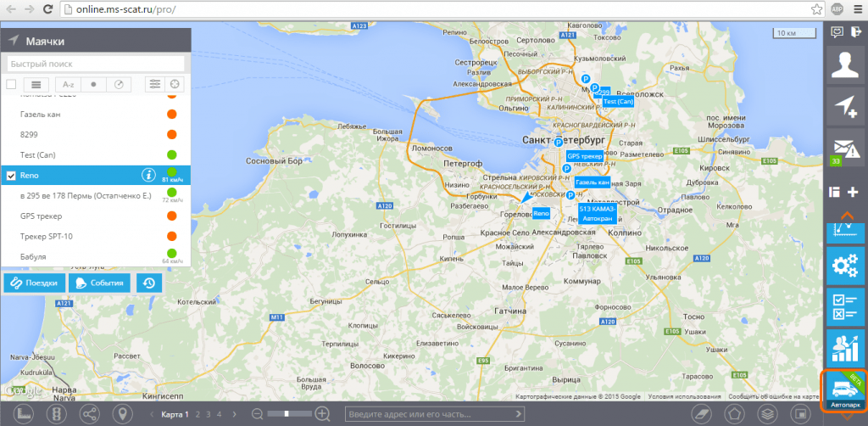
Task: Open the checklist tasks tile
Action: pyautogui.click(x=845, y=307)
